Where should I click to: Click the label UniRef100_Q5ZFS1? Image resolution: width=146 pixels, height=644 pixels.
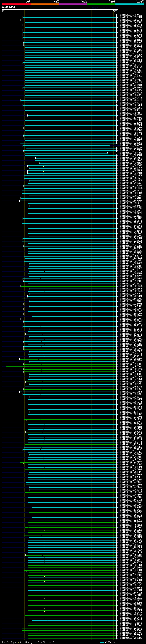131,27
